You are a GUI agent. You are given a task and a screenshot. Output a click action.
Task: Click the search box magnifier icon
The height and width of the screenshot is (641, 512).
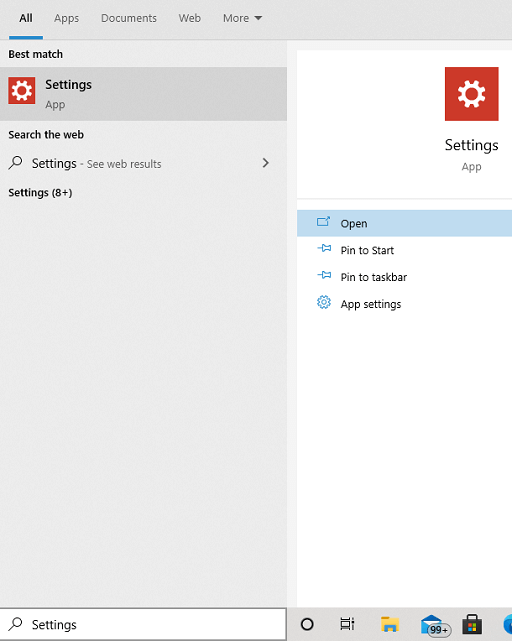(x=16, y=624)
